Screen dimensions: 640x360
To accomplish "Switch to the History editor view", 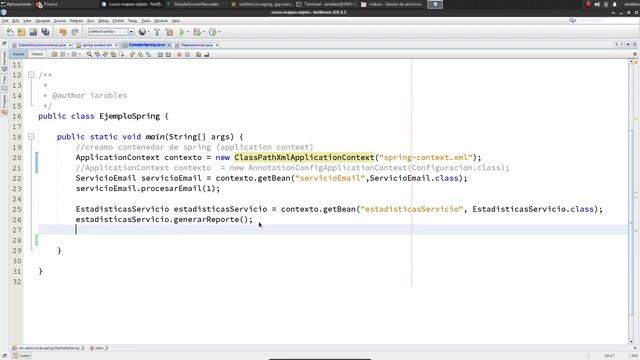I will pos(37,54).
